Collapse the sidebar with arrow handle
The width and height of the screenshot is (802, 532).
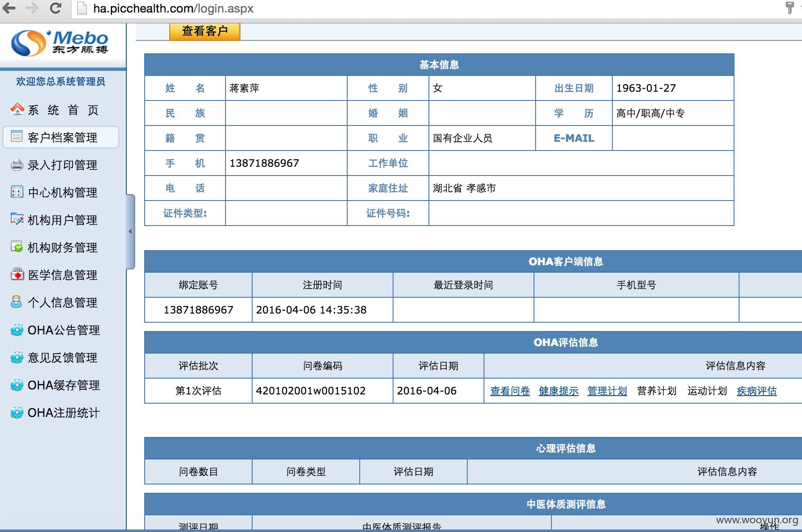[130, 231]
